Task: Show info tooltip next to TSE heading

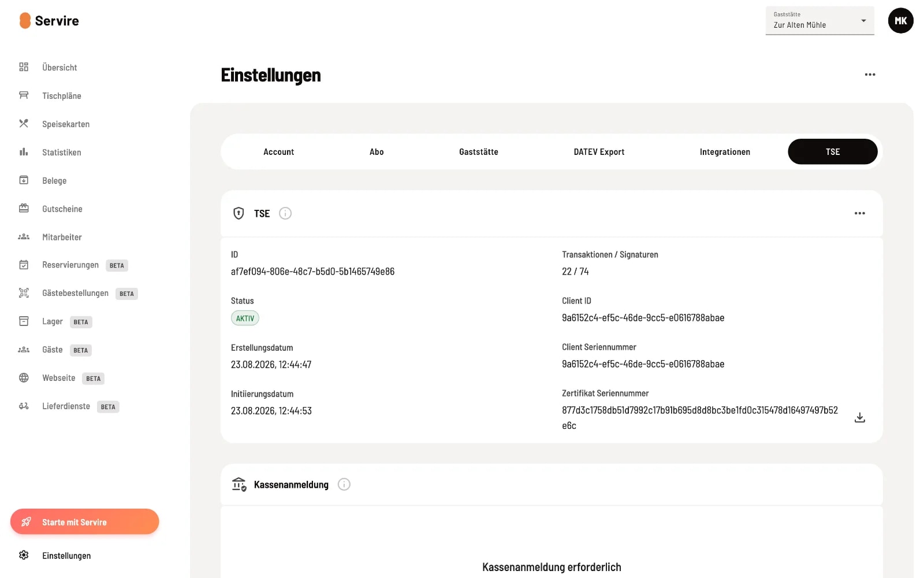Action: click(x=285, y=213)
